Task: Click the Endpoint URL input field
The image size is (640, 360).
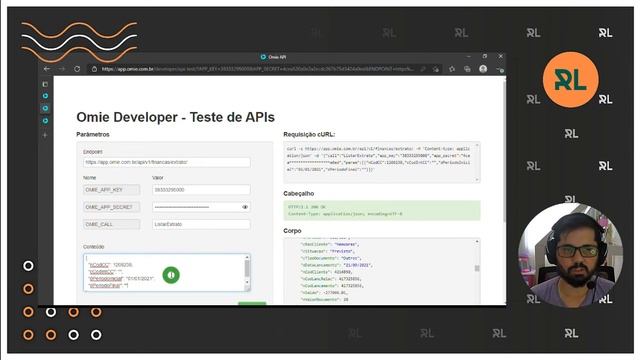Action: [167, 162]
